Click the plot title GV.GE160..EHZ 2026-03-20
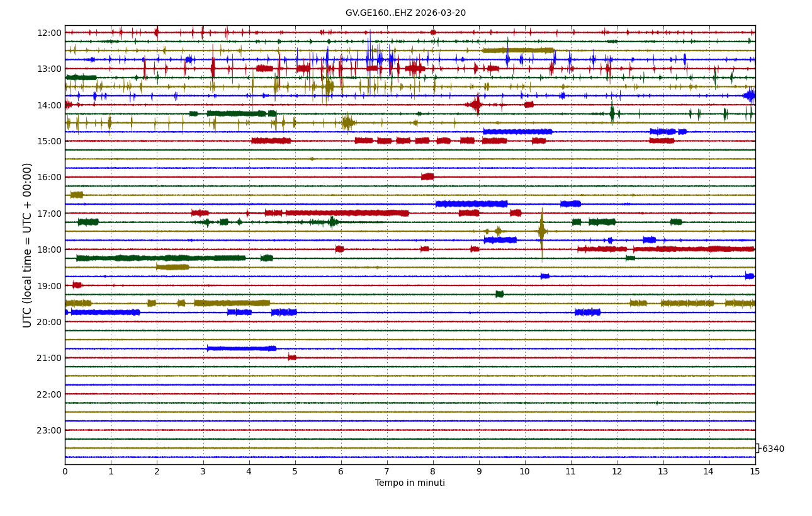This screenshot has width=812, height=516. pos(405,13)
